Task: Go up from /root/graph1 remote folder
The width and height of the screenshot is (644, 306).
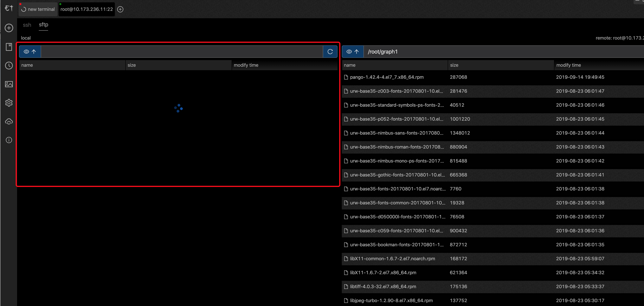Action: (357, 52)
